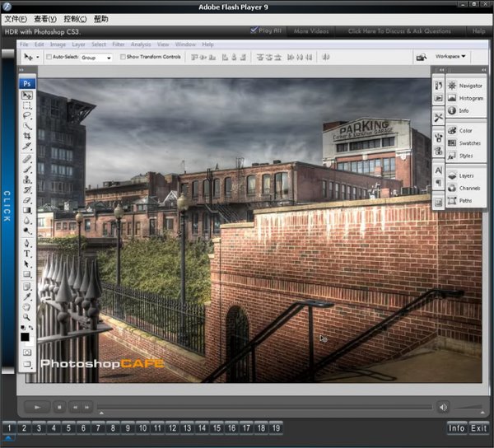The width and height of the screenshot is (494, 448).
Task: Open the Navigator panel
Action: click(x=470, y=86)
